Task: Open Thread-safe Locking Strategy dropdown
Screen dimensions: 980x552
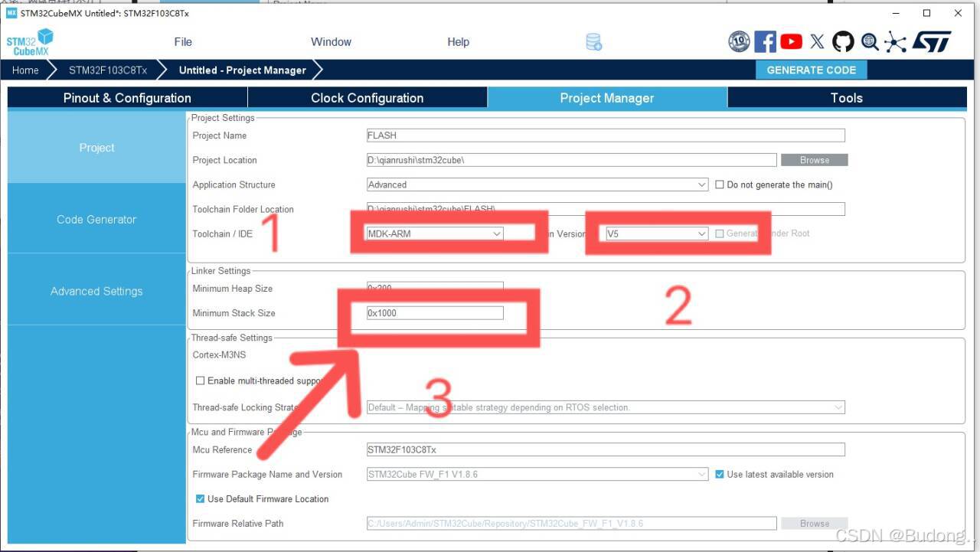Action: [606, 407]
